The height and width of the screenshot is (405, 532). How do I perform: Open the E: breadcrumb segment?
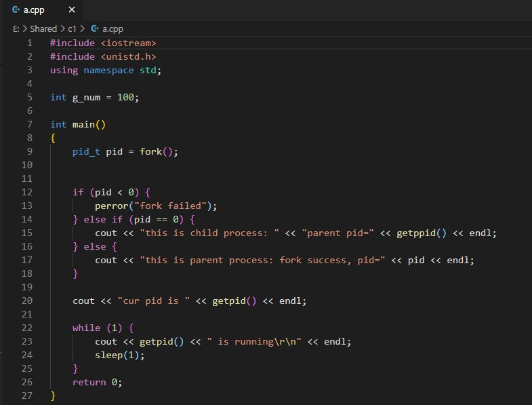16,29
